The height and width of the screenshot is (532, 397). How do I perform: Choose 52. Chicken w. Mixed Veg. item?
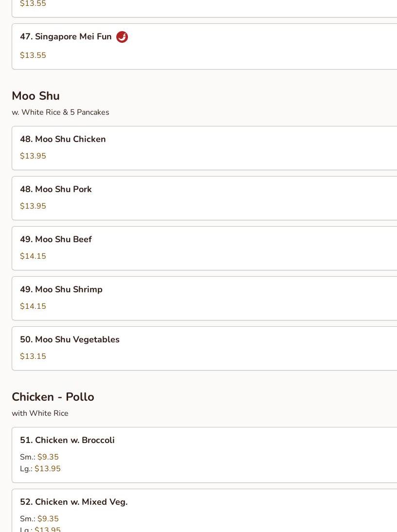click(73, 502)
